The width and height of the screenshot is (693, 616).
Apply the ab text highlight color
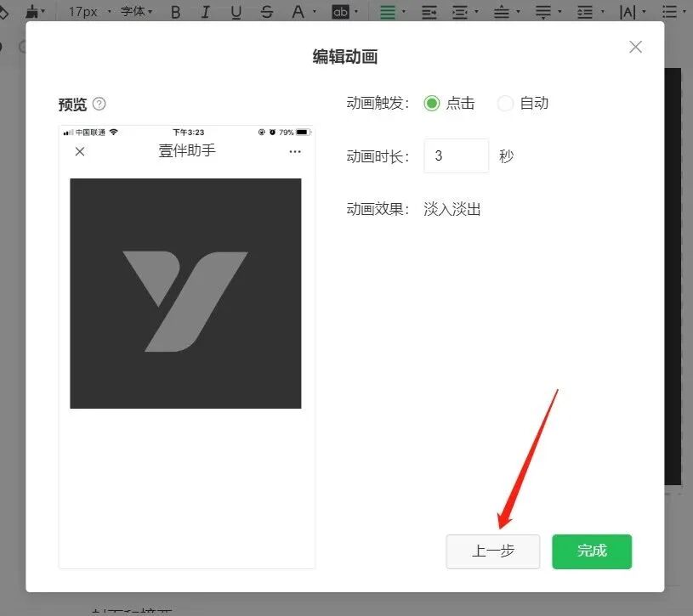tap(340, 12)
